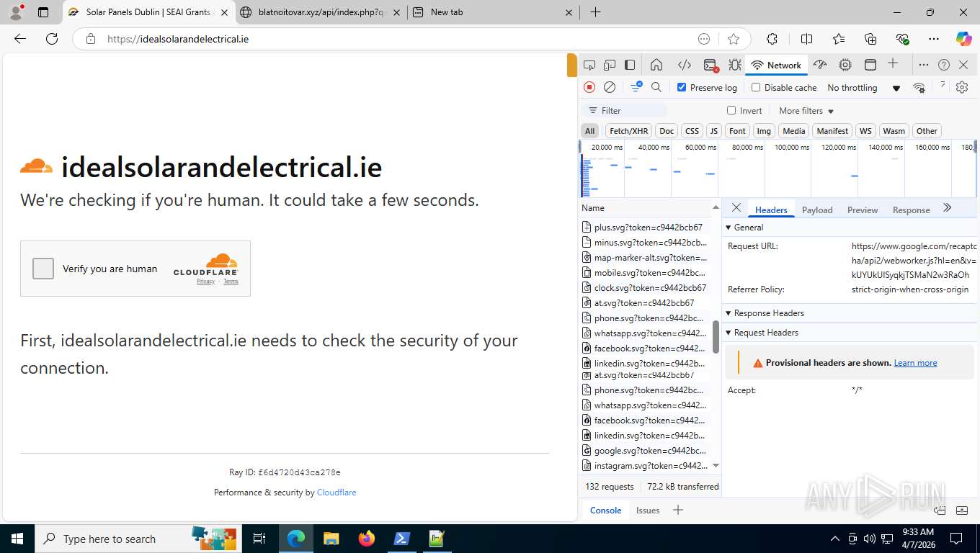The image size is (980, 553).
Task: Select the Img filter chip
Action: 764,131
